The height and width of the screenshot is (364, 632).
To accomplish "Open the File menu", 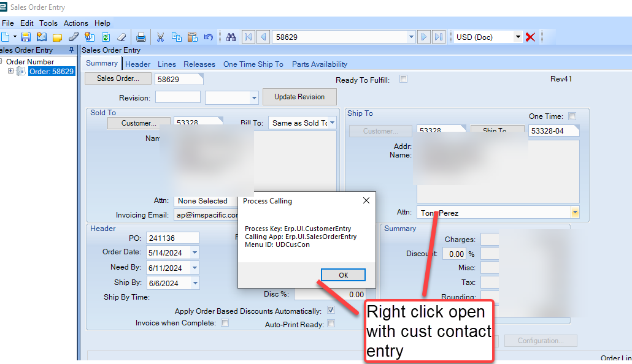I will (x=7, y=23).
